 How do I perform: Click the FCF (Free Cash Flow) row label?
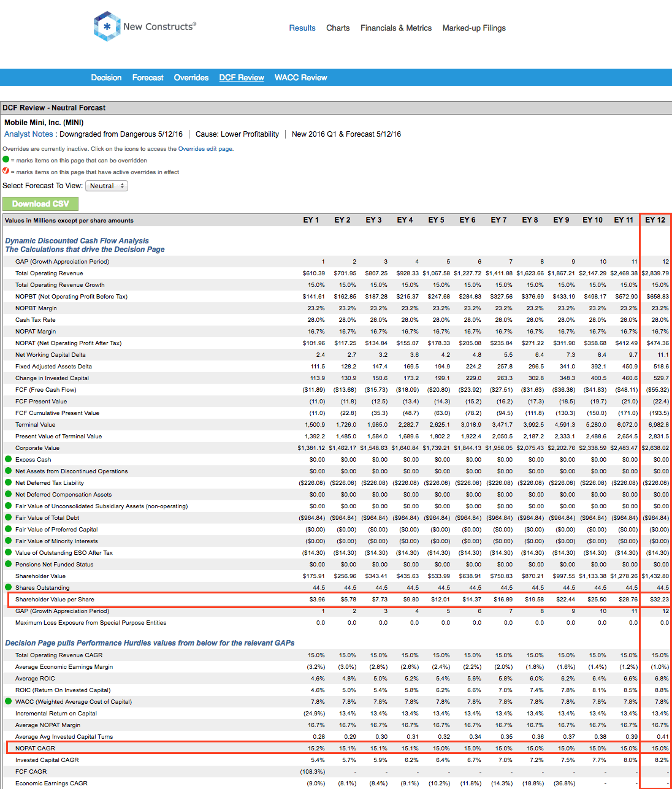coord(46,390)
